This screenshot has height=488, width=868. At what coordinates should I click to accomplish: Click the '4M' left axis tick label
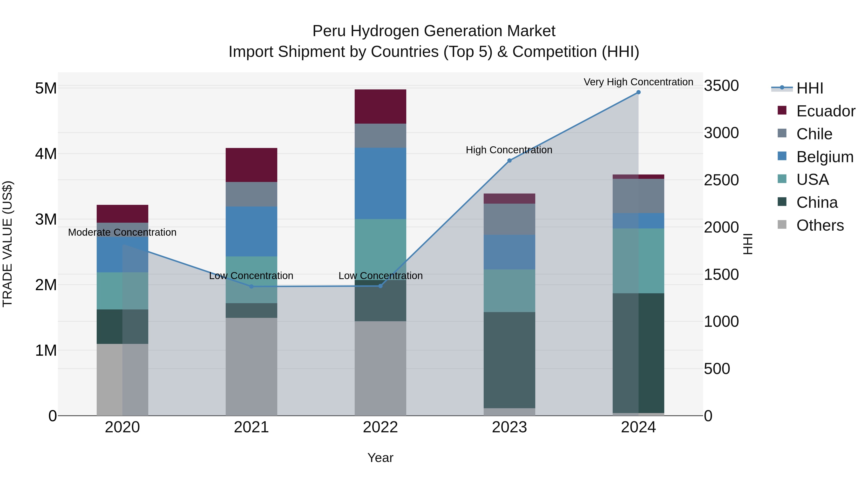pos(46,154)
